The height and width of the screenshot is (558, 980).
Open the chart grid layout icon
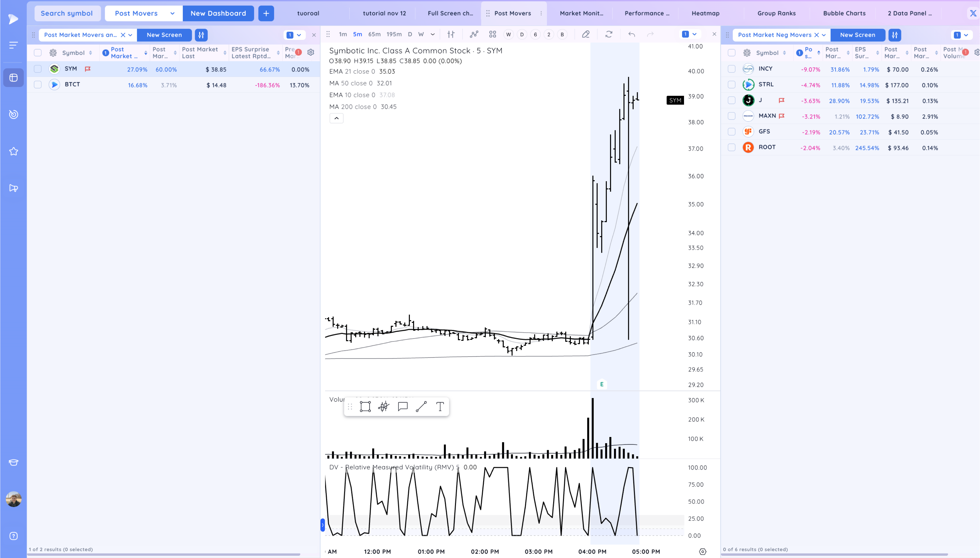492,35
